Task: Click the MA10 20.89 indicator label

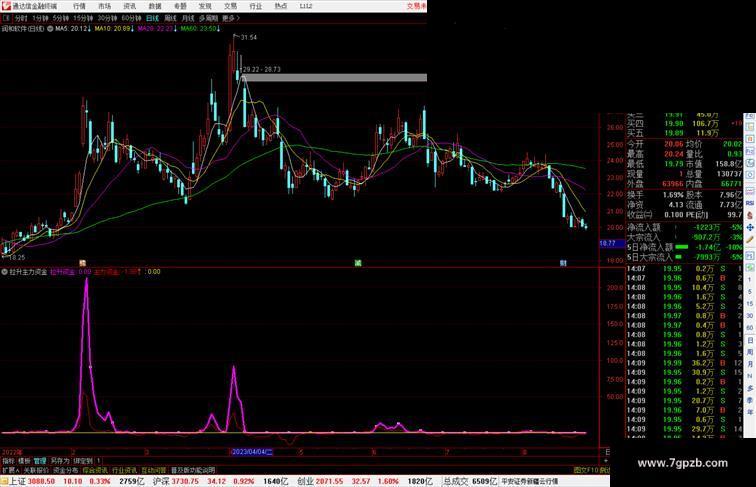Action: coord(114,29)
